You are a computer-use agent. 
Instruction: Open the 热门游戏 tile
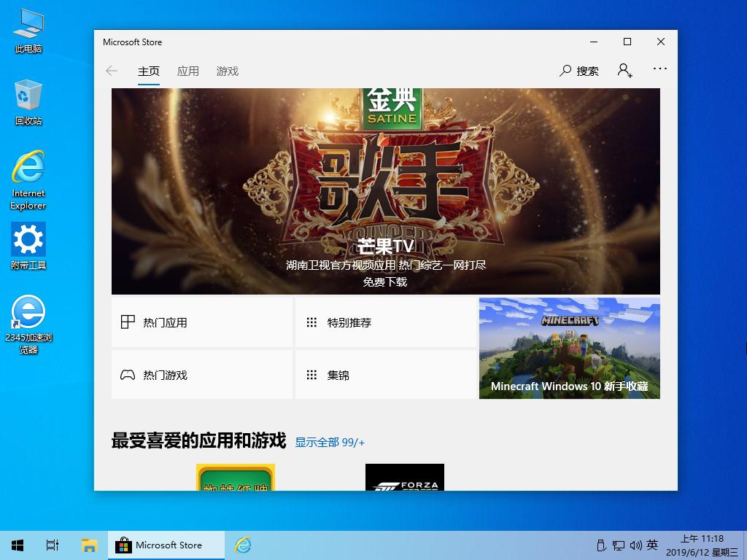point(202,375)
